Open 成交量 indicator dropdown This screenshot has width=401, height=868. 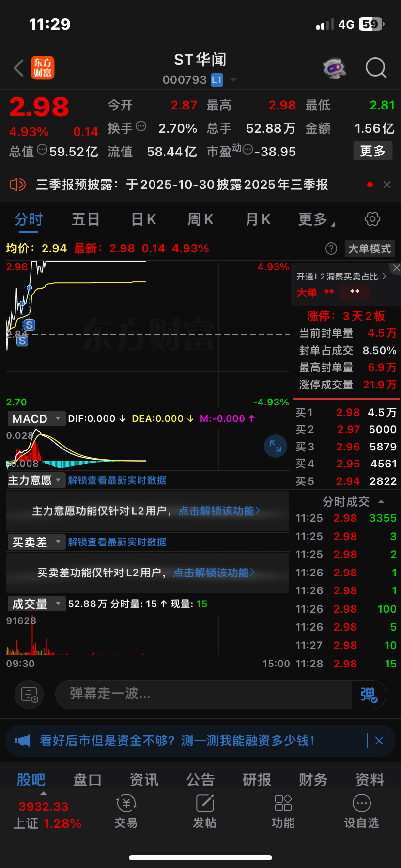tap(36, 604)
